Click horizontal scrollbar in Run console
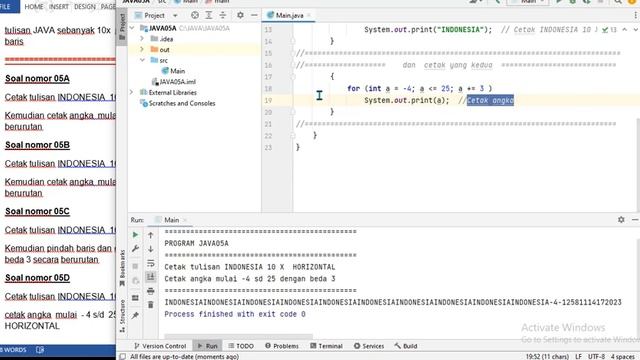640x360 pixels. pos(238,337)
